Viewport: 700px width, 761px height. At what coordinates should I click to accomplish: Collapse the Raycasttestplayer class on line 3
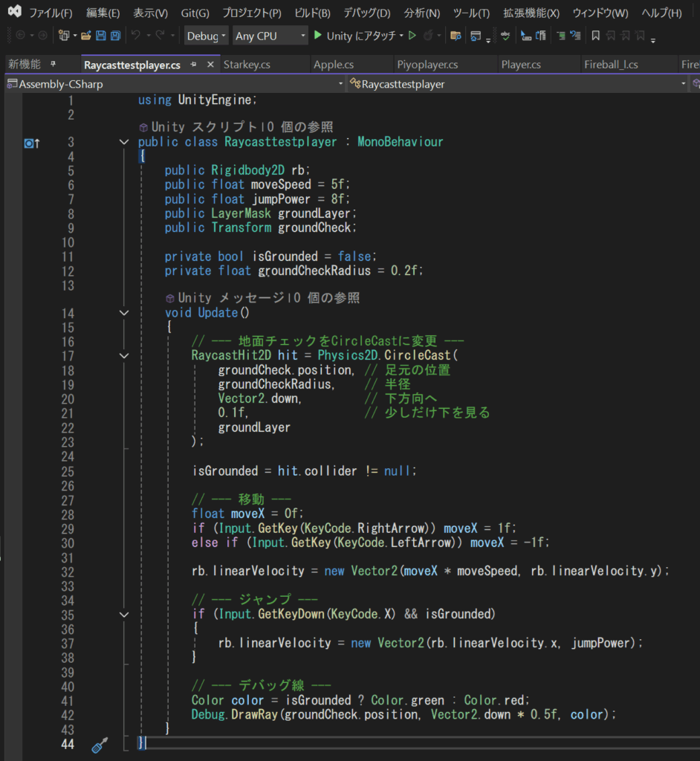click(124, 143)
